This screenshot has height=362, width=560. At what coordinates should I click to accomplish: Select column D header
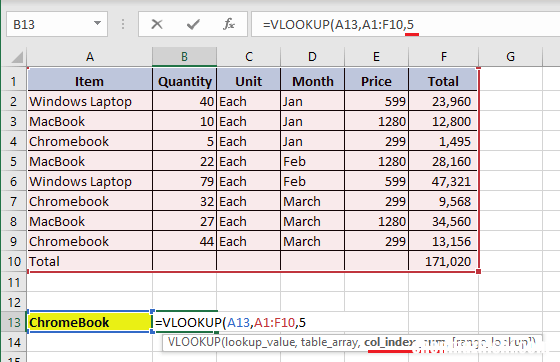coord(312,57)
